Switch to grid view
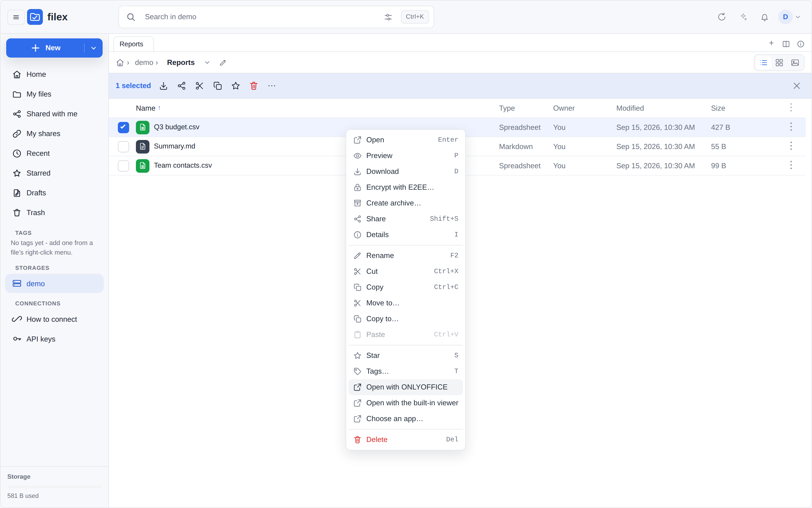This screenshot has height=508, width=812. point(779,63)
